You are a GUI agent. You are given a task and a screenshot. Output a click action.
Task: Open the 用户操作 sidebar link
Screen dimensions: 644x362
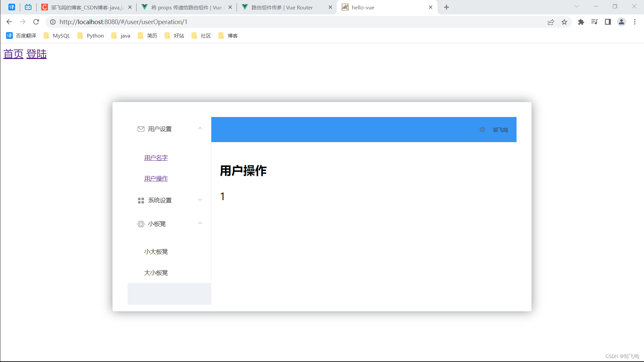click(156, 178)
